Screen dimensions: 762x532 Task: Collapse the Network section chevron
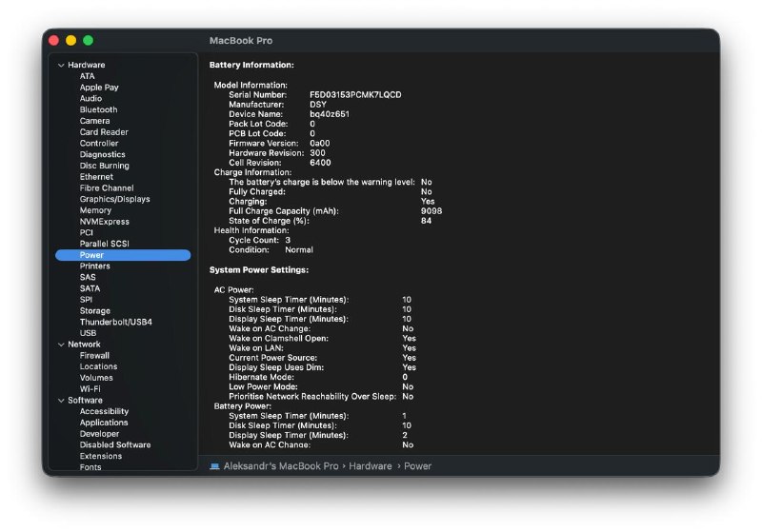(x=61, y=345)
